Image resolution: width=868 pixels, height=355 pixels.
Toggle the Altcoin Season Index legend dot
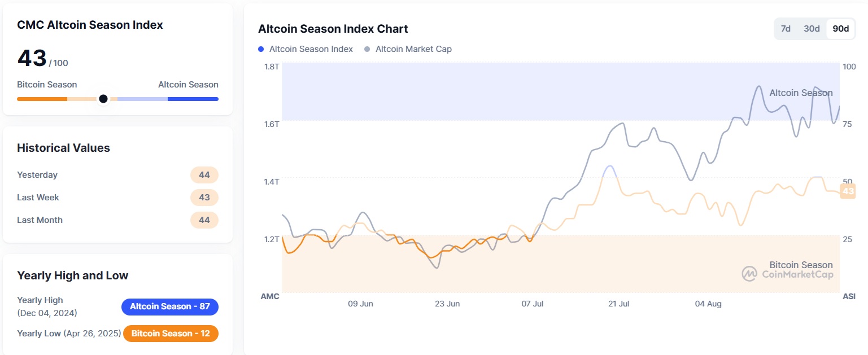[261, 49]
